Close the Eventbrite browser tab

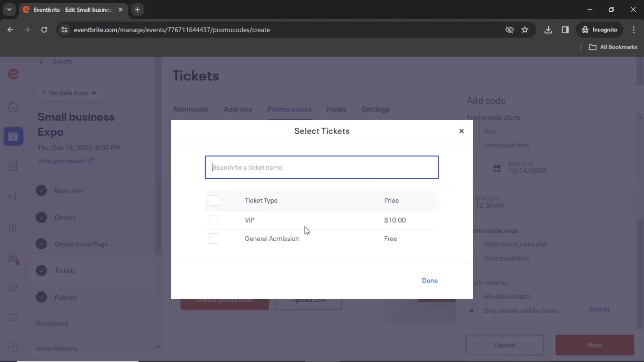[x=120, y=9]
